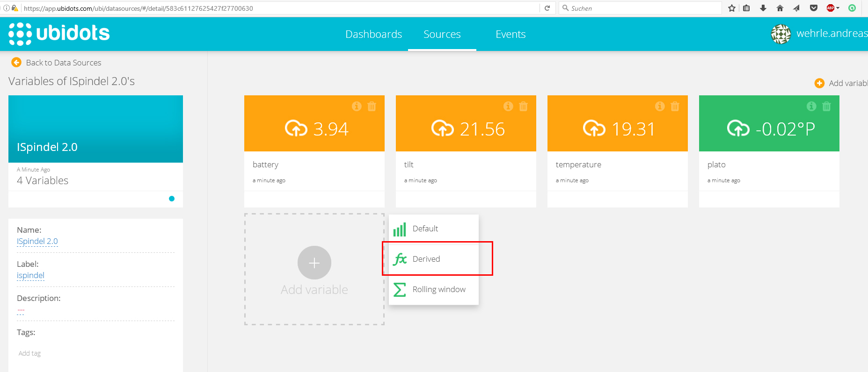Open the browser home page icon
868x372 pixels.
point(780,8)
